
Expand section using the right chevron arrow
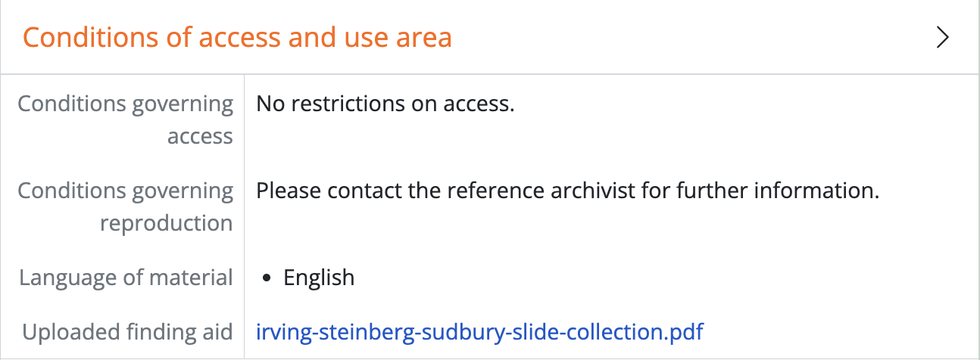pos(942,38)
